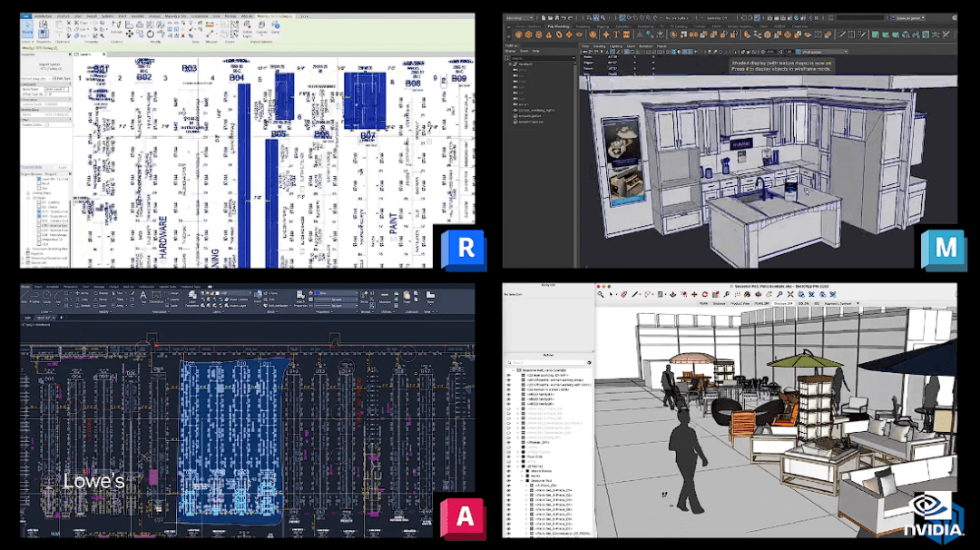Select the Line pencil tool in SketchUp
Image resolution: width=980 pixels, height=550 pixels.
point(635,294)
